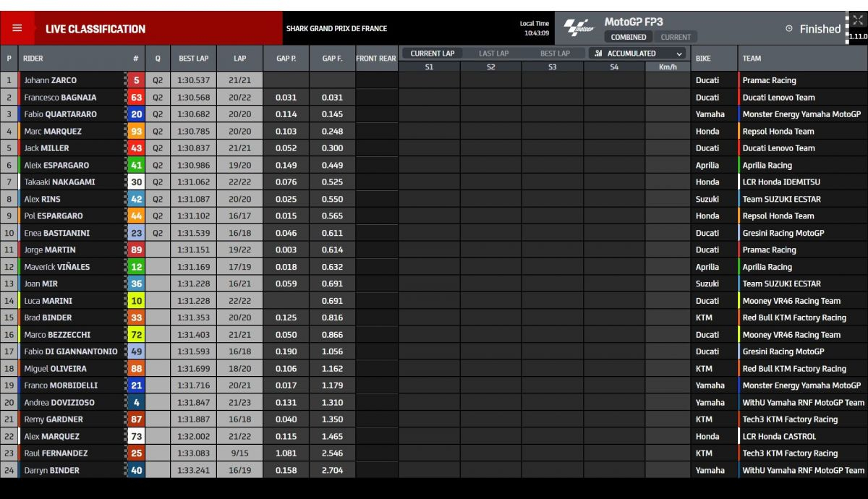
Task: Select rider Joan MIR
Action: tap(41, 283)
